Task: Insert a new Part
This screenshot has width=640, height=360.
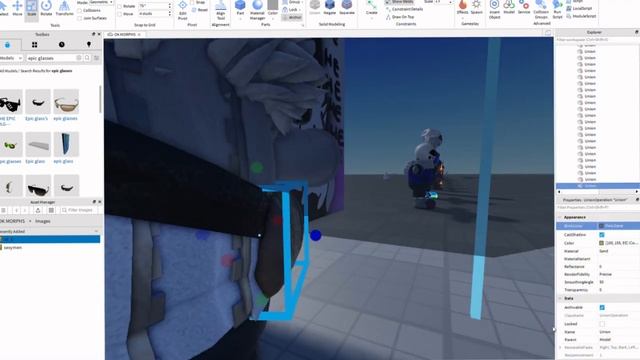Action: click(240, 9)
